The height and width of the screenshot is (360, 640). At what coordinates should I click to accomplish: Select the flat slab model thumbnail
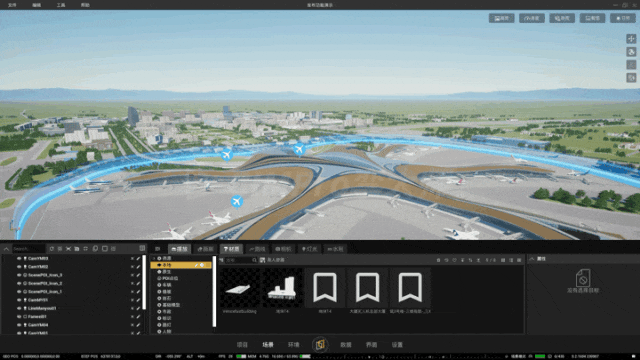click(x=240, y=289)
